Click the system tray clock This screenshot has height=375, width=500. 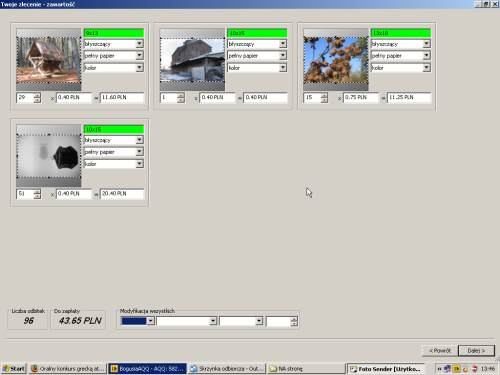(x=488, y=369)
